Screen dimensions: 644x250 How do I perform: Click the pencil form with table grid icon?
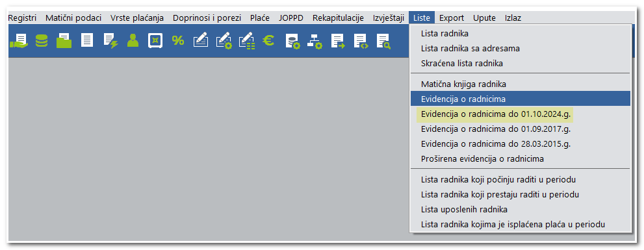click(x=247, y=41)
